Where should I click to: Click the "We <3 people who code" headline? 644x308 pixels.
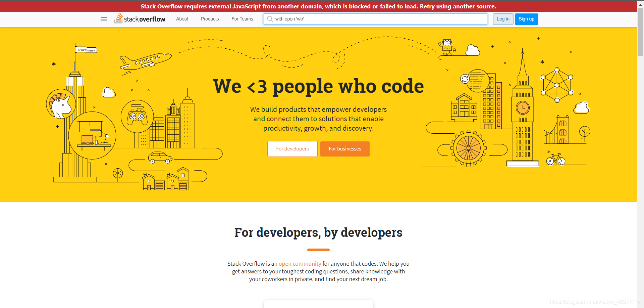318,86
